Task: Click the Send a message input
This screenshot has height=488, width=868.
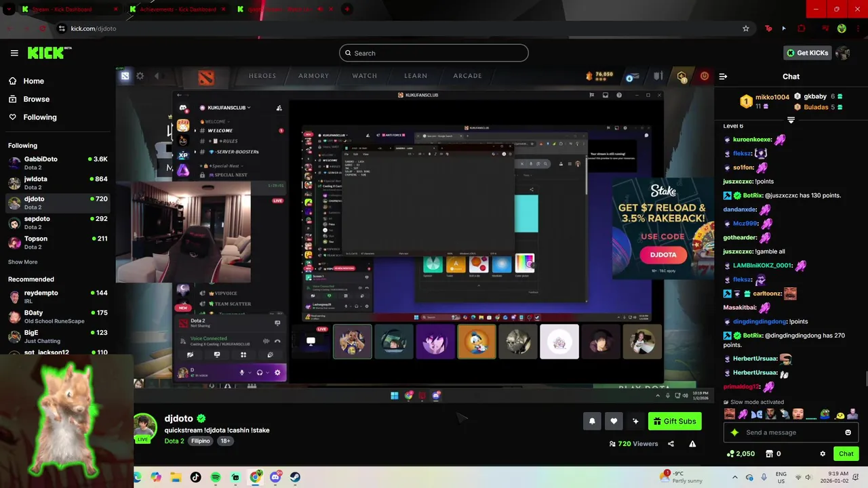Action: click(x=790, y=432)
